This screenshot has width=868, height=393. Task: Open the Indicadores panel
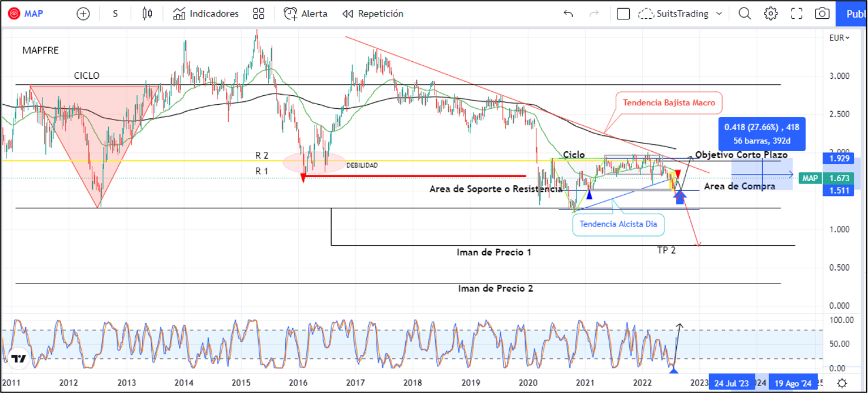click(x=206, y=14)
